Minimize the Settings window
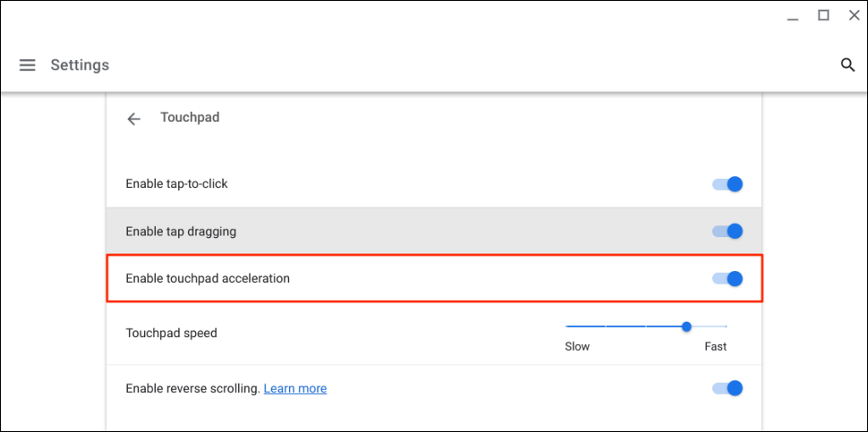 tap(792, 16)
